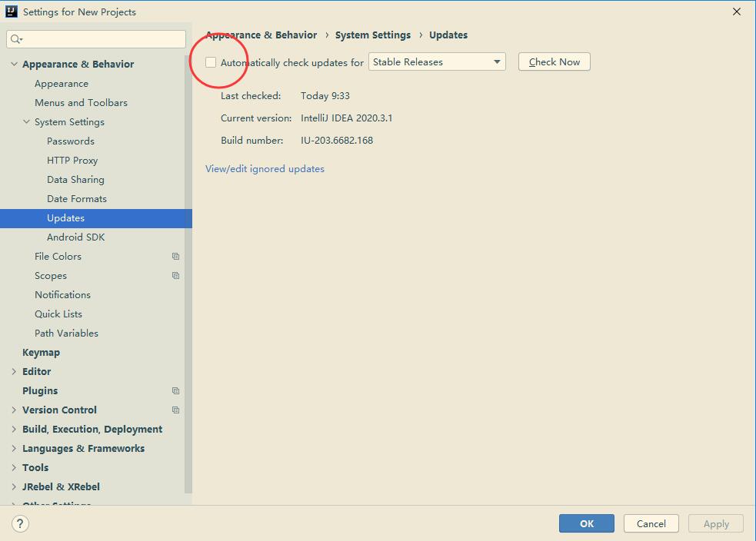756x541 pixels.
Task: Expand Build, Execution, Deployment node
Action: (14, 430)
